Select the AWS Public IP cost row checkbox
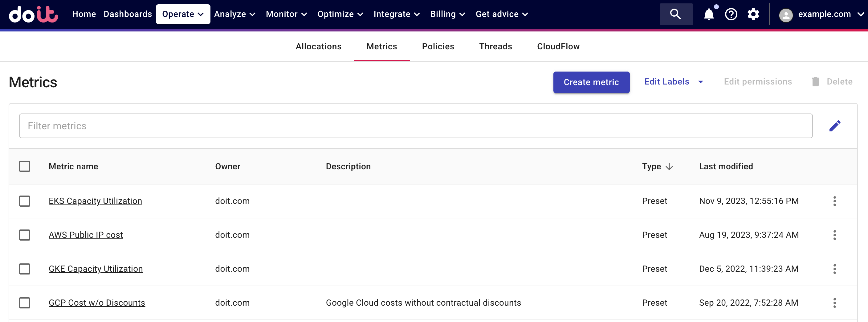This screenshot has height=322, width=868. [25, 235]
